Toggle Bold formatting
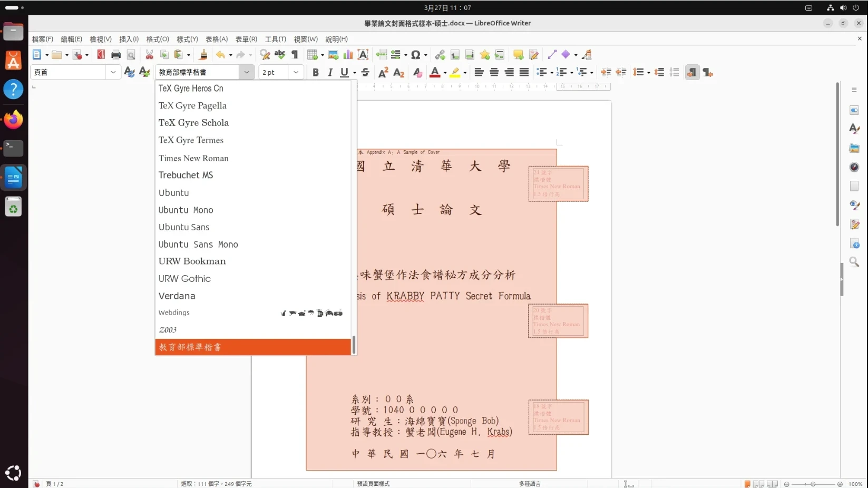The height and width of the screenshot is (488, 868). [315, 72]
